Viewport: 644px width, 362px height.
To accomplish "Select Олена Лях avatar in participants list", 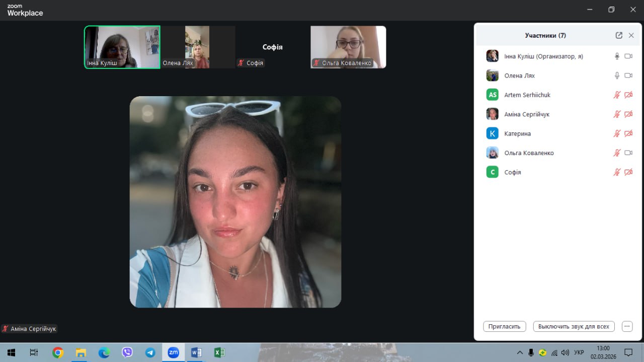I will pyautogui.click(x=493, y=76).
